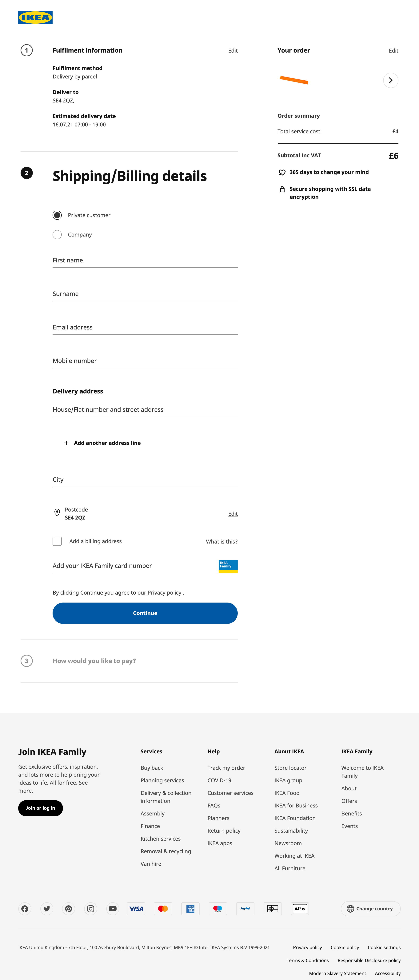
Task: Enable the Add a billing address checkbox
Action: (x=57, y=541)
